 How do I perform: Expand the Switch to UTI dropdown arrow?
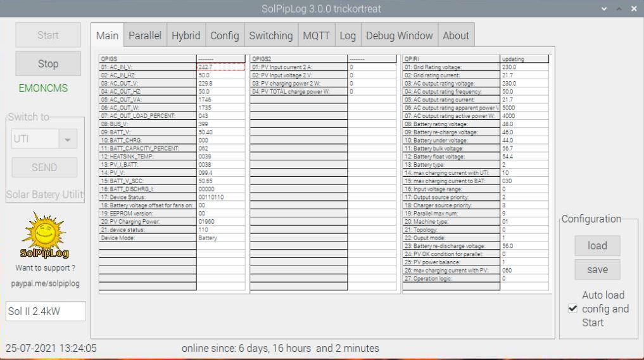point(68,139)
